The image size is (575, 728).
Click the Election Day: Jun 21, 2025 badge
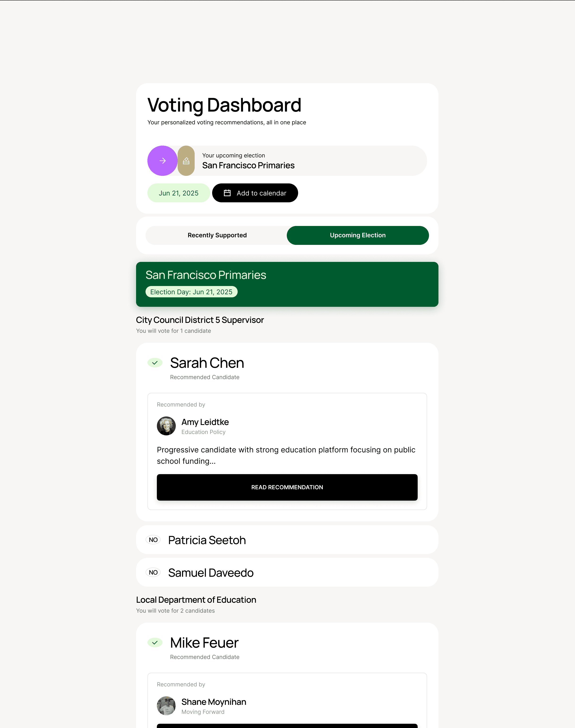[191, 292]
